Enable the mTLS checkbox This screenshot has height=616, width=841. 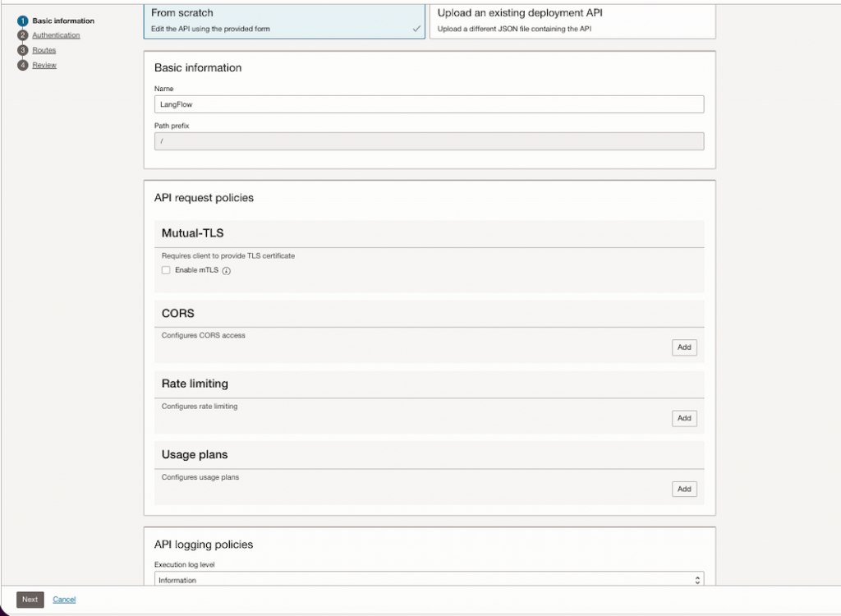tap(166, 270)
